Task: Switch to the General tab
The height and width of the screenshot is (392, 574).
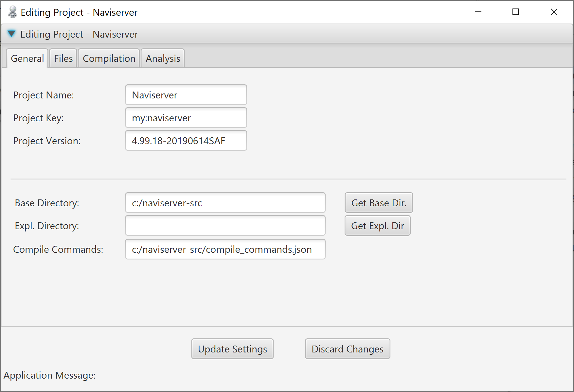Action: click(x=27, y=59)
